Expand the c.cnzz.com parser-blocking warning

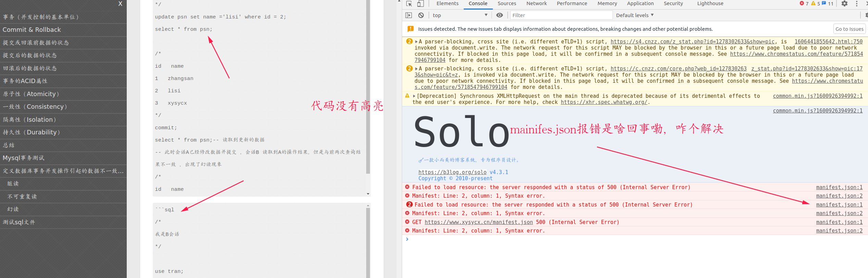pos(416,69)
